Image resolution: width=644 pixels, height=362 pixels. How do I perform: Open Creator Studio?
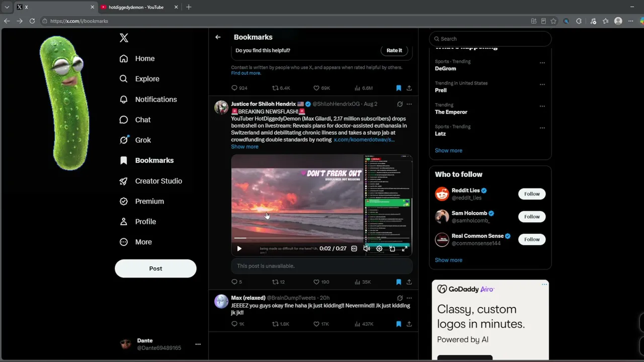point(150,181)
